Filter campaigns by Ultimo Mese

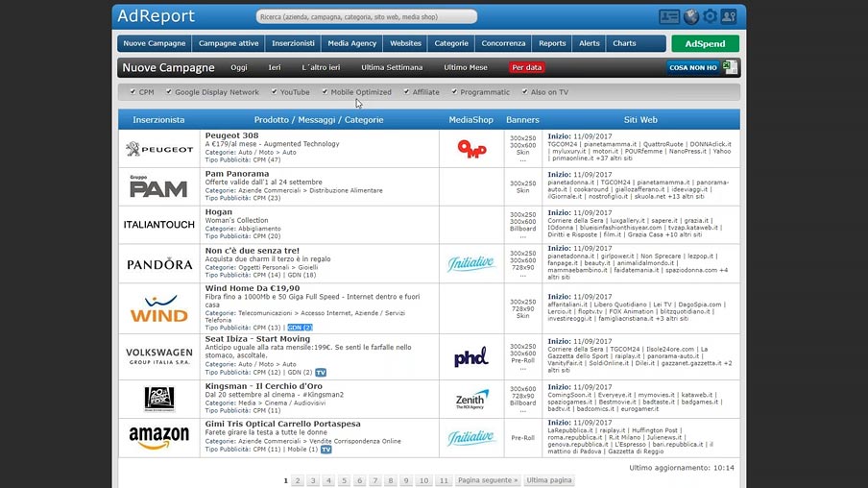click(x=466, y=67)
